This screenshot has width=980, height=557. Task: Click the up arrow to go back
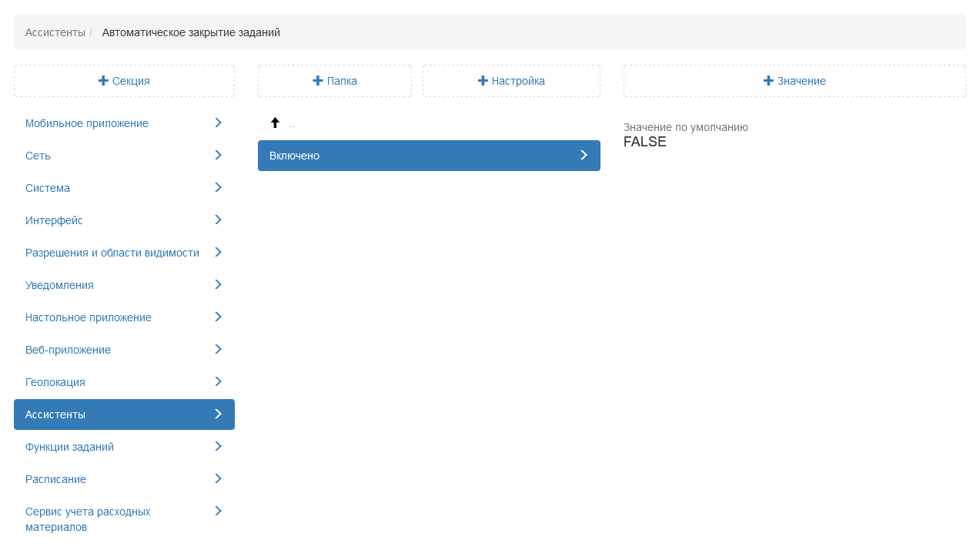pyautogui.click(x=275, y=123)
